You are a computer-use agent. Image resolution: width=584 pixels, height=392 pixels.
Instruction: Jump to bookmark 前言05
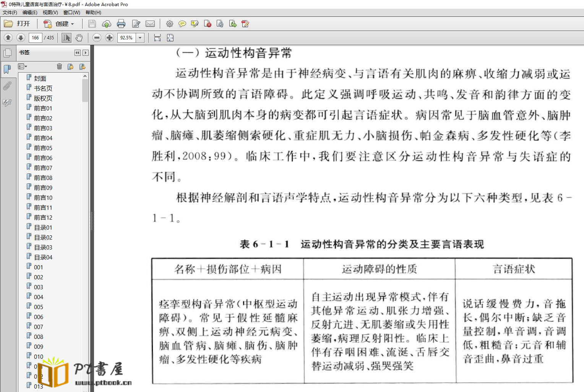click(x=43, y=148)
